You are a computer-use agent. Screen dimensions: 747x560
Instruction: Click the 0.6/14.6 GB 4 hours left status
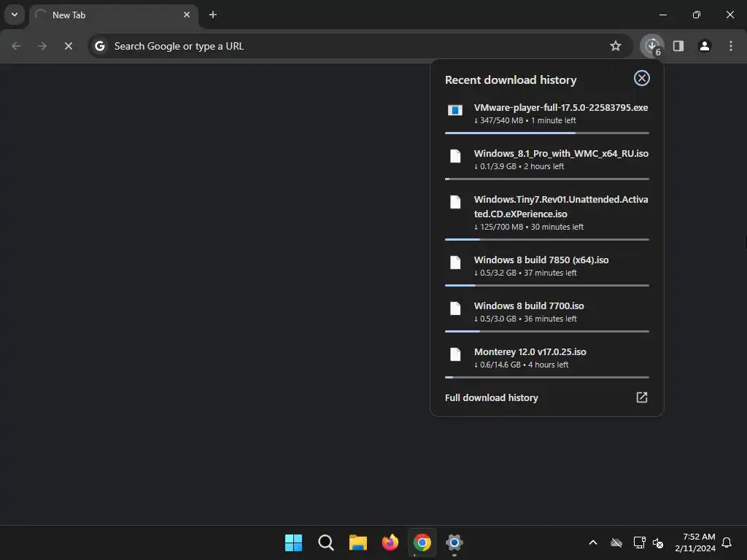tap(521, 365)
